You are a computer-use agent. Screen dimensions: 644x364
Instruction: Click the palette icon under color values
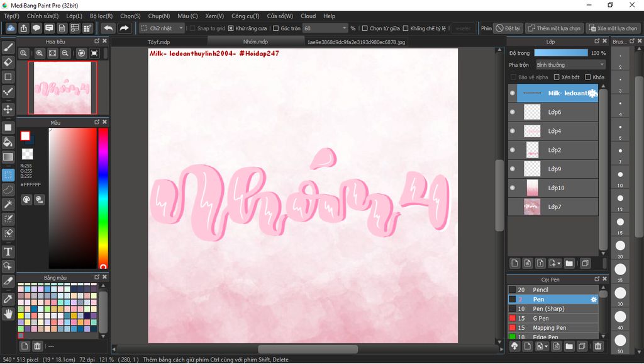tap(26, 200)
